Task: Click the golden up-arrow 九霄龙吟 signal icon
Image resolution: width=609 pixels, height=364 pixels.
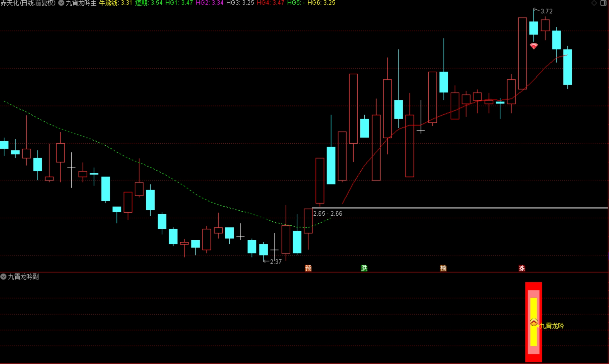Action: point(534,322)
